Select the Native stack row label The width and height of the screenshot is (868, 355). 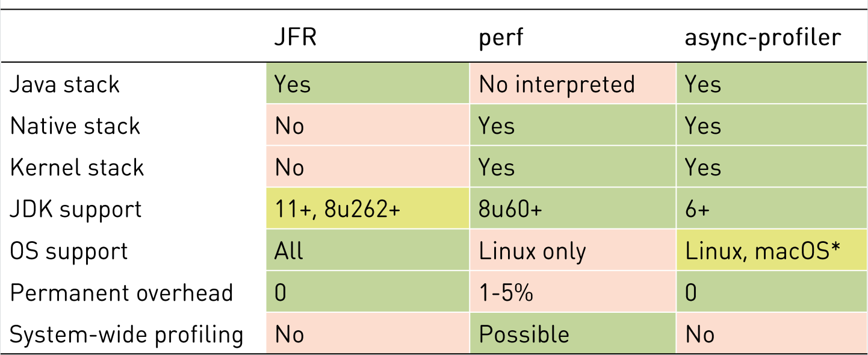(x=75, y=126)
